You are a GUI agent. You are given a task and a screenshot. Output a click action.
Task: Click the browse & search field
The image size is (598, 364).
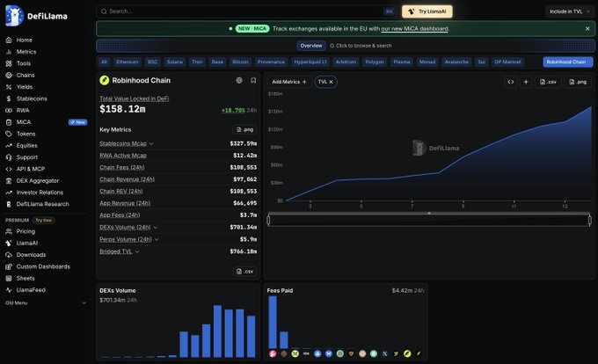[x=361, y=46]
